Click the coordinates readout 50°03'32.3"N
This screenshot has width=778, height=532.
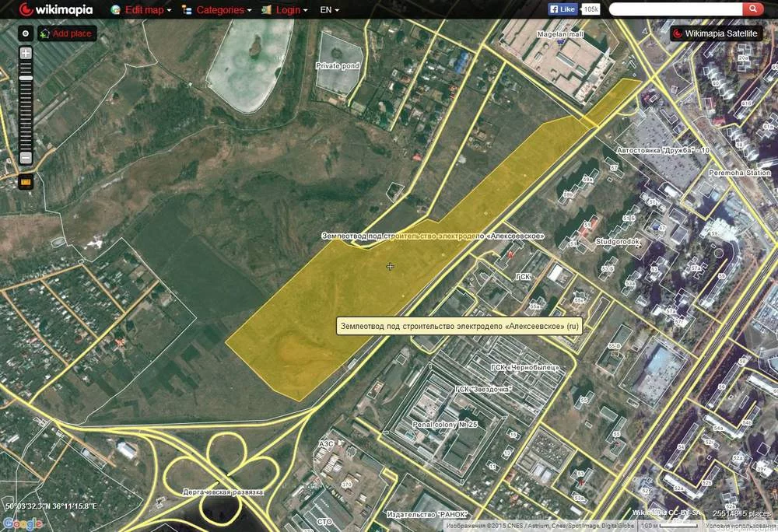point(51,506)
